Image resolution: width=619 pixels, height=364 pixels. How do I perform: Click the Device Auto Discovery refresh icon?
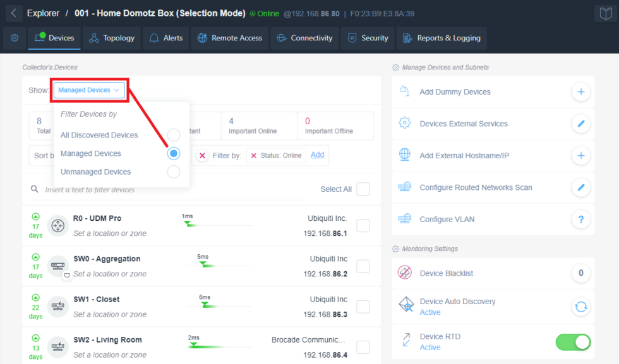coord(580,307)
